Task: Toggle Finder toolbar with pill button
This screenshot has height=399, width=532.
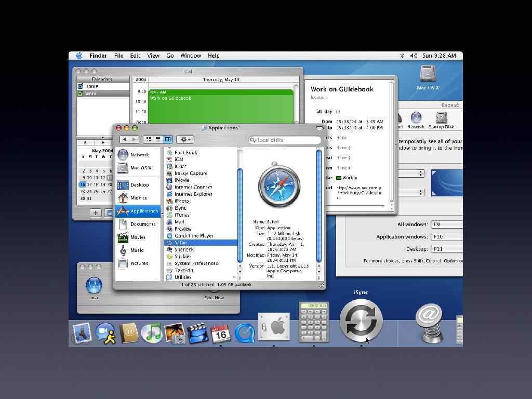Action: point(320,128)
